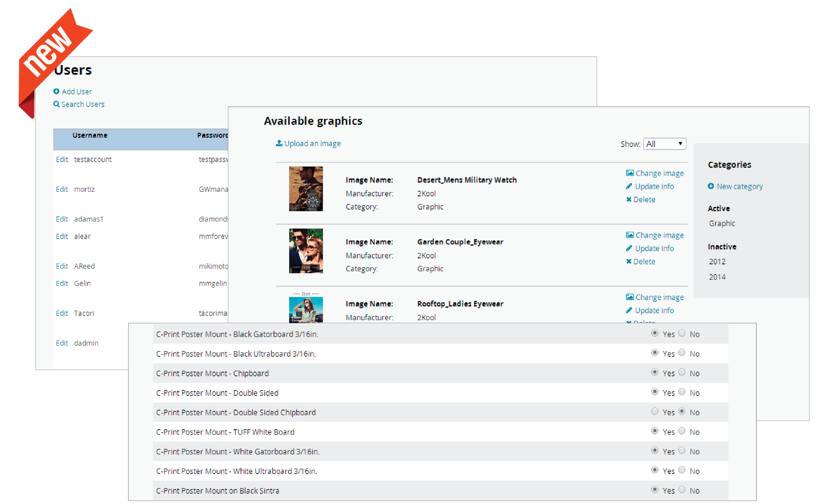Click the Delete link for Garden Couple_Eyewear
Image resolution: width=828 pixels, height=504 pixels.
click(644, 261)
